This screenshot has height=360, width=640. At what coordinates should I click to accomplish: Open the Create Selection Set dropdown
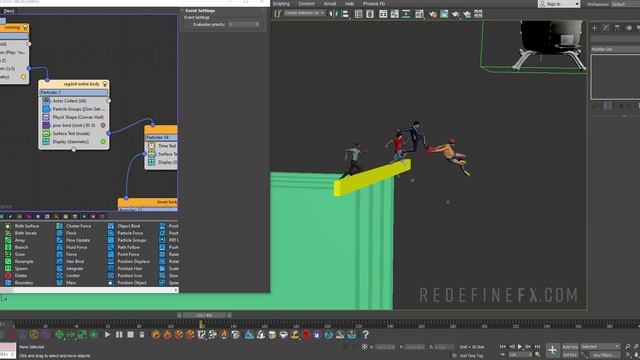pos(304,13)
